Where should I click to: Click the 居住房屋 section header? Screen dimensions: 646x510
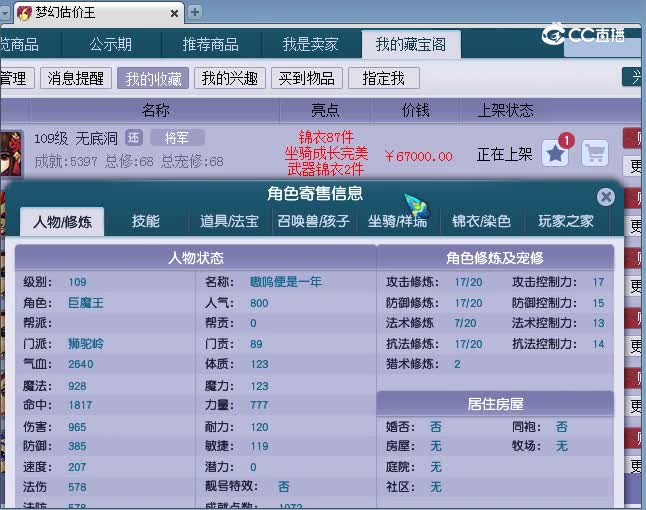(495, 404)
